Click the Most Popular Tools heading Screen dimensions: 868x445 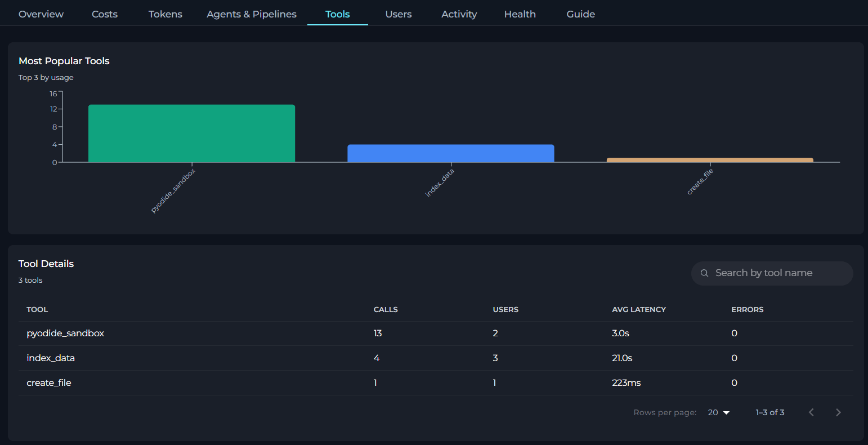click(64, 61)
